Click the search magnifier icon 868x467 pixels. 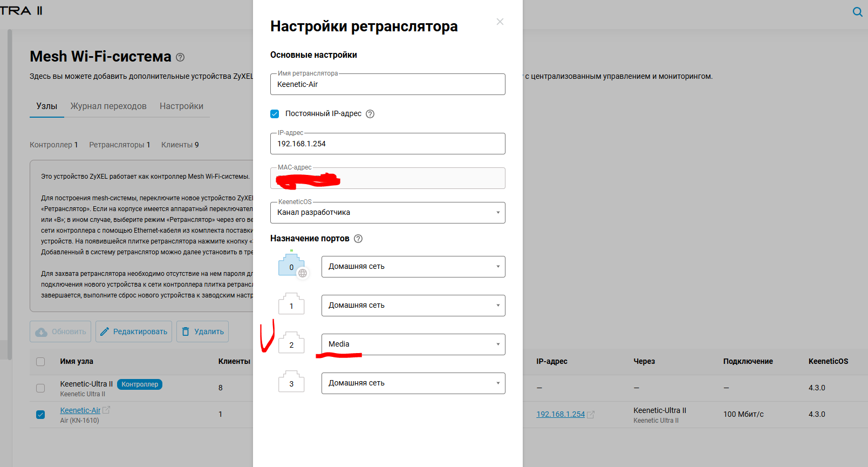(857, 12)
